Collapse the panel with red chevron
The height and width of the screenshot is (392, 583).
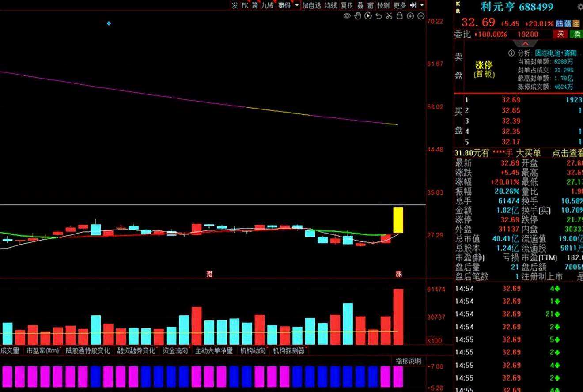click(526, 44)
